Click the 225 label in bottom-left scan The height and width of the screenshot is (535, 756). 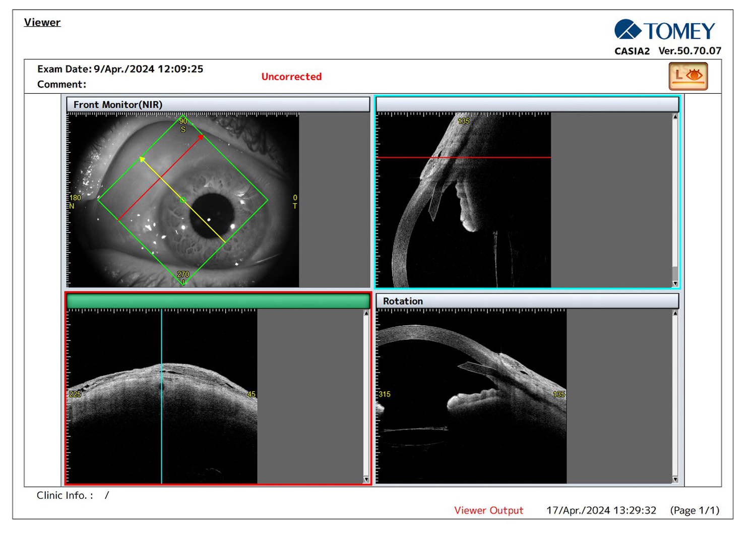pos(75,394)
